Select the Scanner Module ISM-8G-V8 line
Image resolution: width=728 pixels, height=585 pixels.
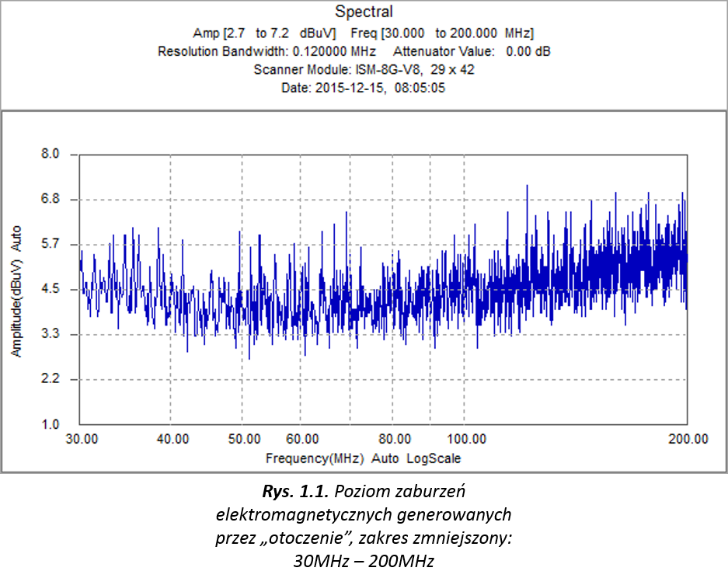point(364,69)
